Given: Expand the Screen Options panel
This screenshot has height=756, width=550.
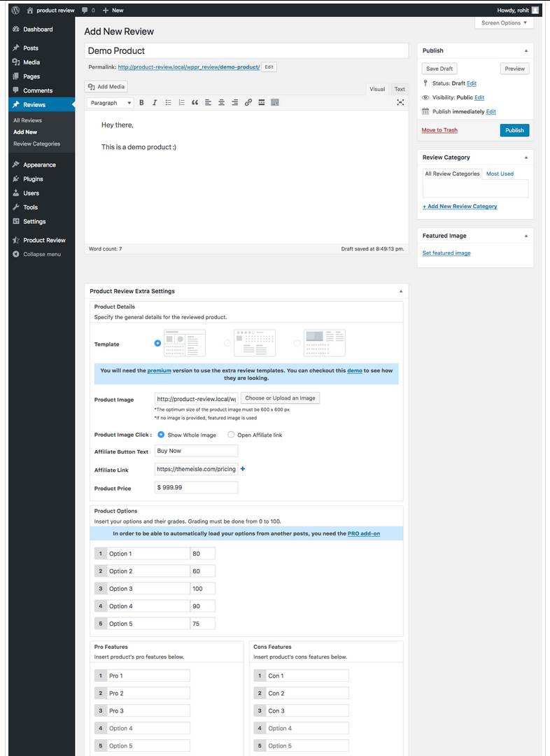Looking at the screenshot, I should click(504, 23).
